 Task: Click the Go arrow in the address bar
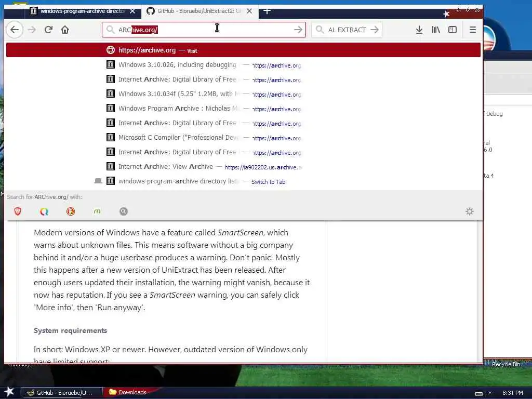click(298, 30)
